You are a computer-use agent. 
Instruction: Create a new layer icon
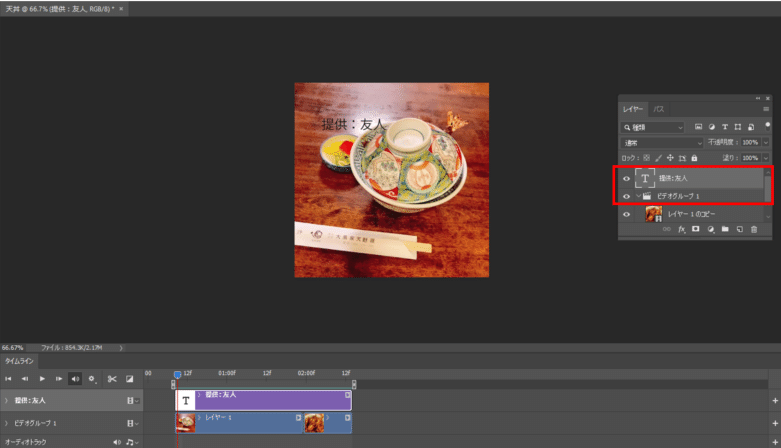click(x=740, y=229)
